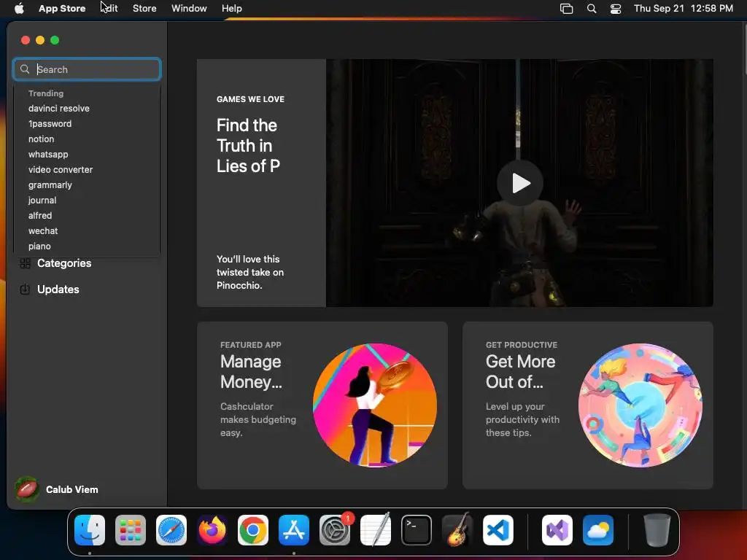Open the Edit menu
Image resolution: width=747 pixels, height=560 pixels.
click(x=109, y=8)
